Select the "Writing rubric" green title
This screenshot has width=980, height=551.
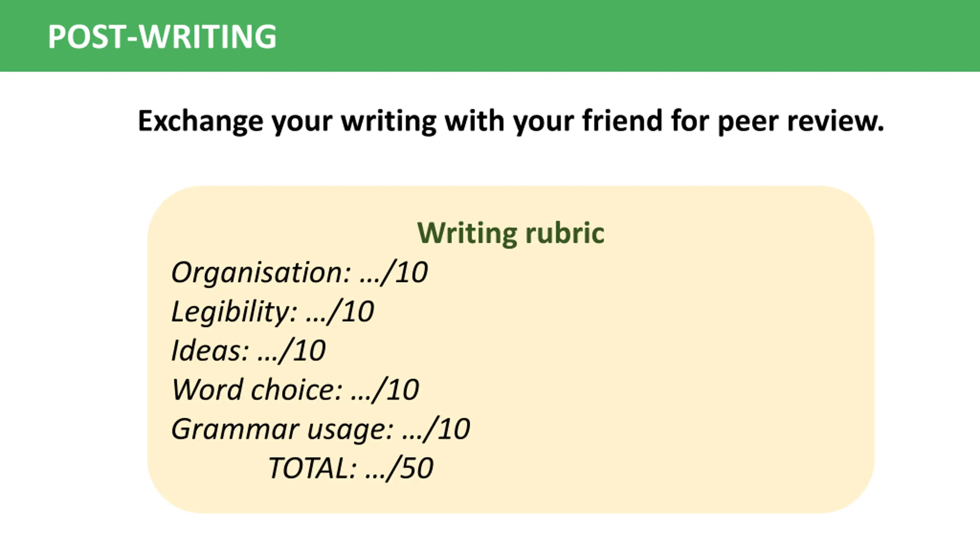coord(511,233)
